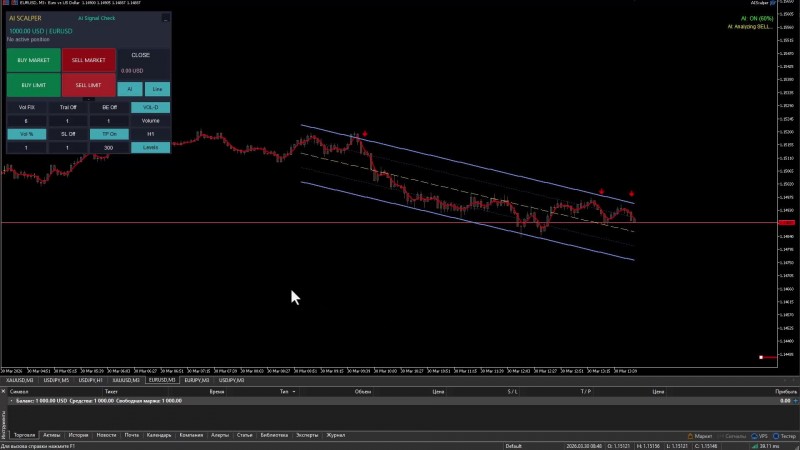Close the Toolbox panel with X
Image resolution: width=800 pixels, height=450 pixels.
point(3,391)
